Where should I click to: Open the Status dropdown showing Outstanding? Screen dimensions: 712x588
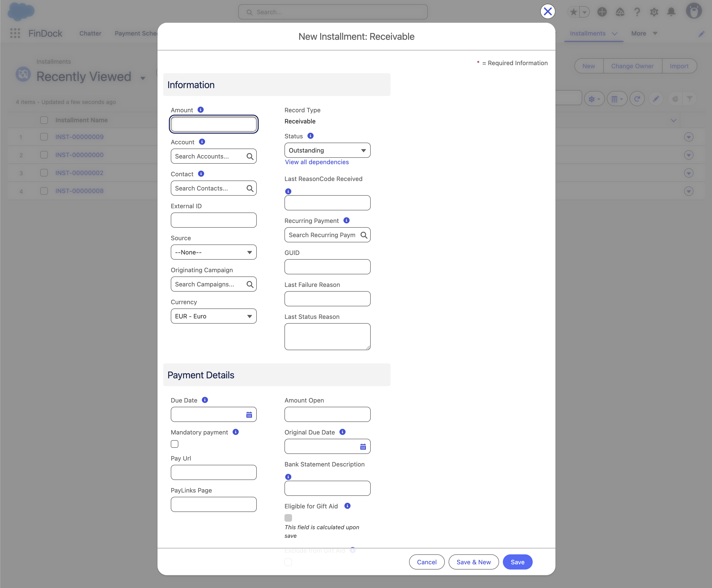pos(327,150)
